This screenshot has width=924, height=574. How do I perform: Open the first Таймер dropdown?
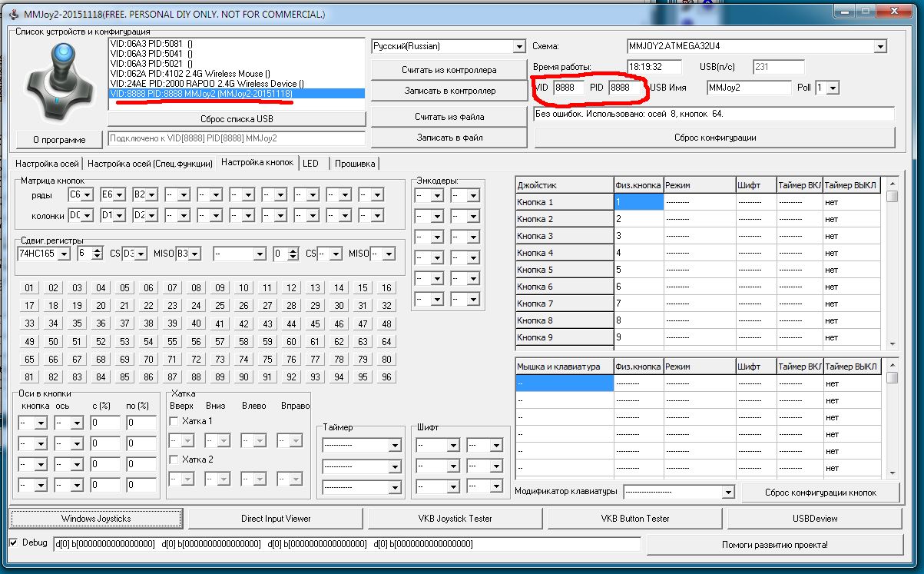395,446
